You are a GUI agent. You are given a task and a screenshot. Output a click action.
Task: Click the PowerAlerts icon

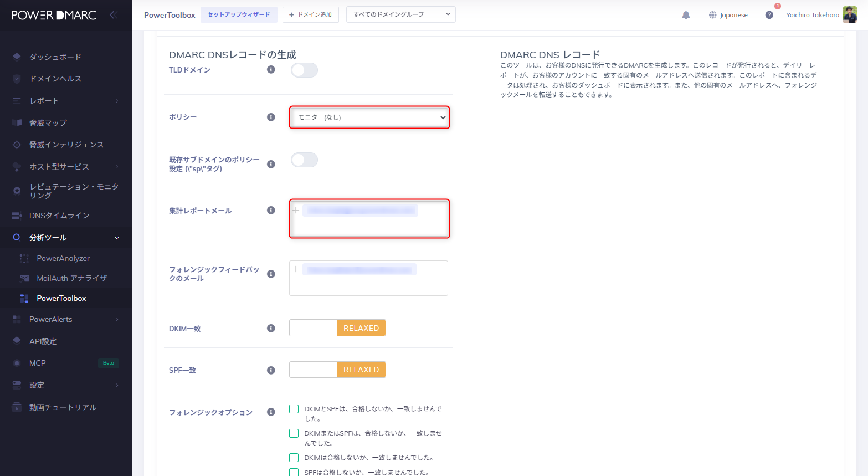point(17,319)
